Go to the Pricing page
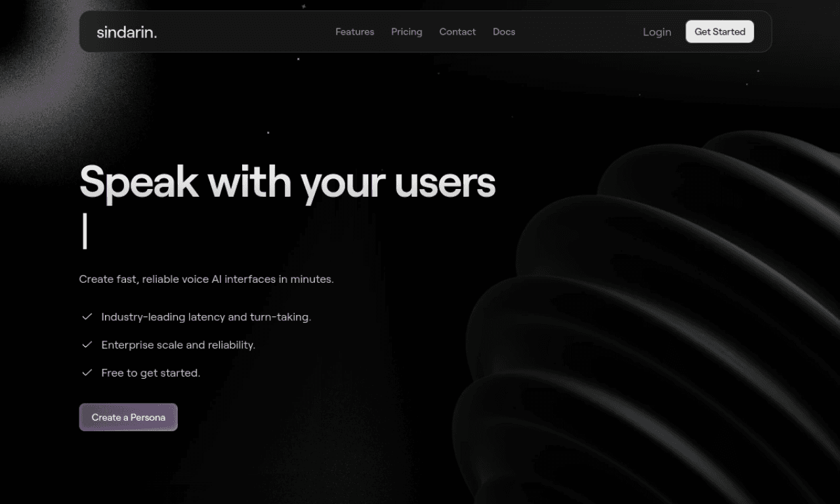840x504 pixels. [x=407, y=31]
